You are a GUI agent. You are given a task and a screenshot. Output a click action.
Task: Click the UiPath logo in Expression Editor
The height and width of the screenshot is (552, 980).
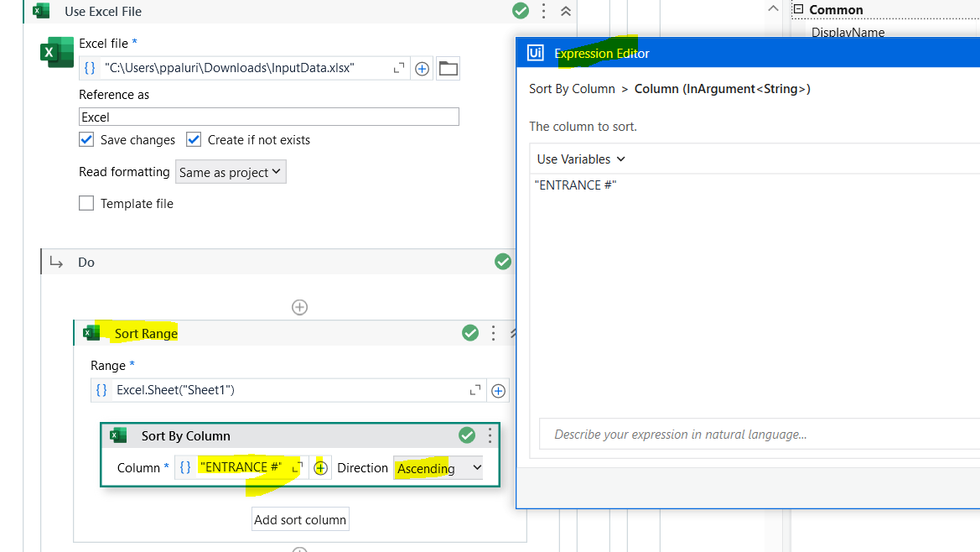(536, 53)
